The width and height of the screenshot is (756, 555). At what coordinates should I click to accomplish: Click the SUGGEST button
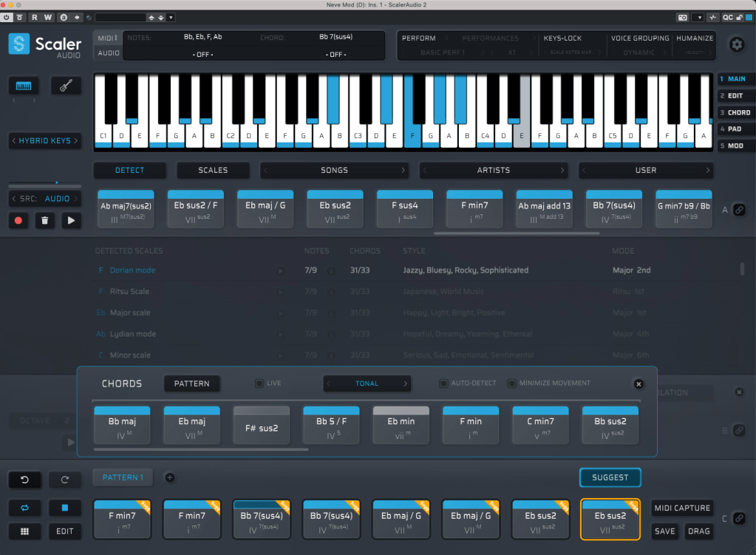610,477
